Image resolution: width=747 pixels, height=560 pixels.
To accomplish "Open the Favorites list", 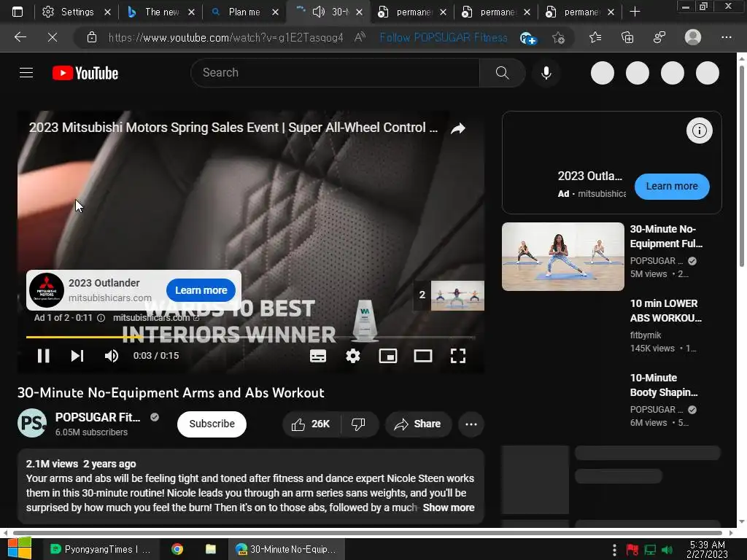I will (x=595, y=37).
